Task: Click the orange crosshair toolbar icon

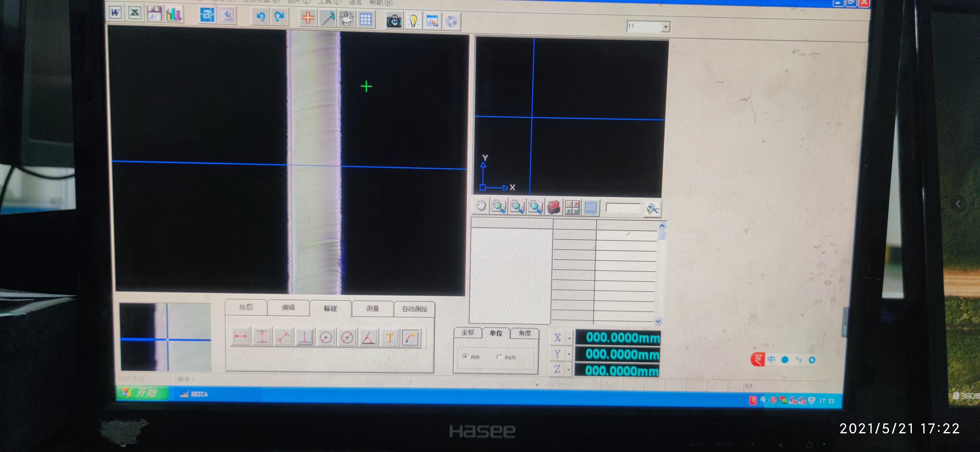Action: (308, 17)
